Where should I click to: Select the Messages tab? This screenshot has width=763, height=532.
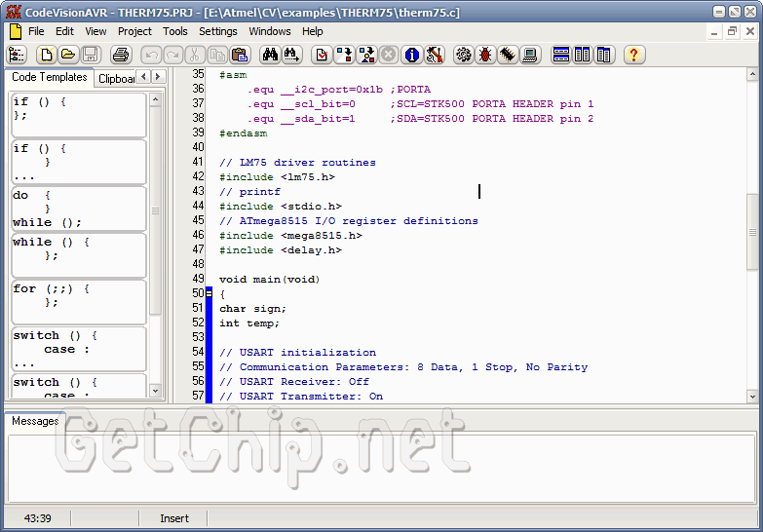(x=35, y=421)
